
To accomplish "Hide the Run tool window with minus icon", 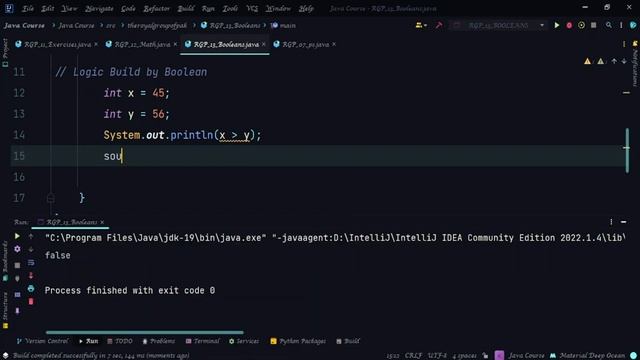I will tap(624, 222).
